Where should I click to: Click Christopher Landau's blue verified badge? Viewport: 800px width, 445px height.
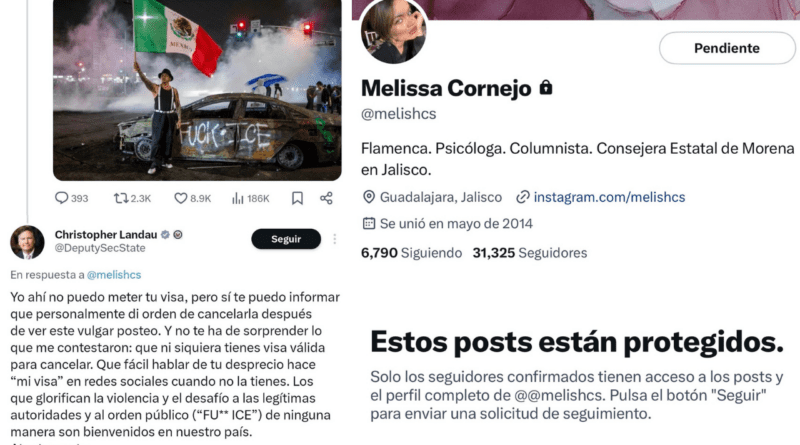coord(165,235)
